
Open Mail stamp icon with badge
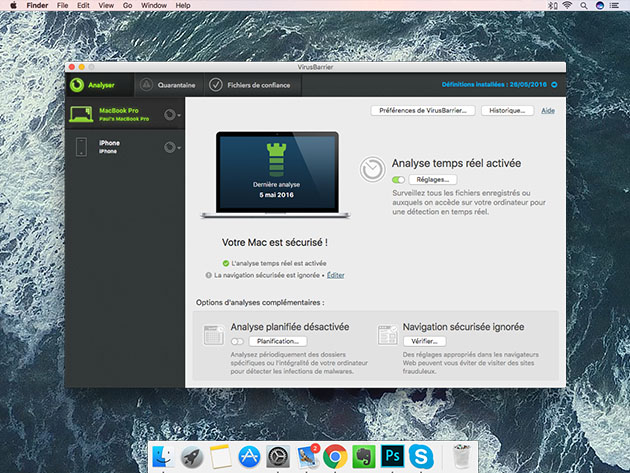pos(308,456)
